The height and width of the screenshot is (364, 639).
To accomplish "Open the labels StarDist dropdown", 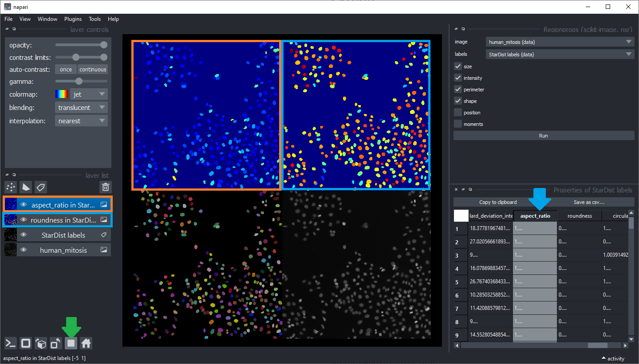I will 560,55.
